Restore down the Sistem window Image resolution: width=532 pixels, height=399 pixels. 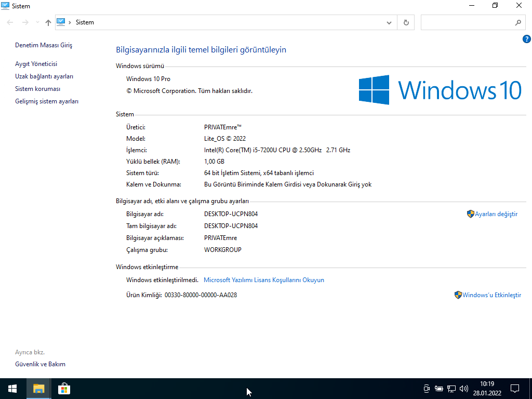pos(495,5)
